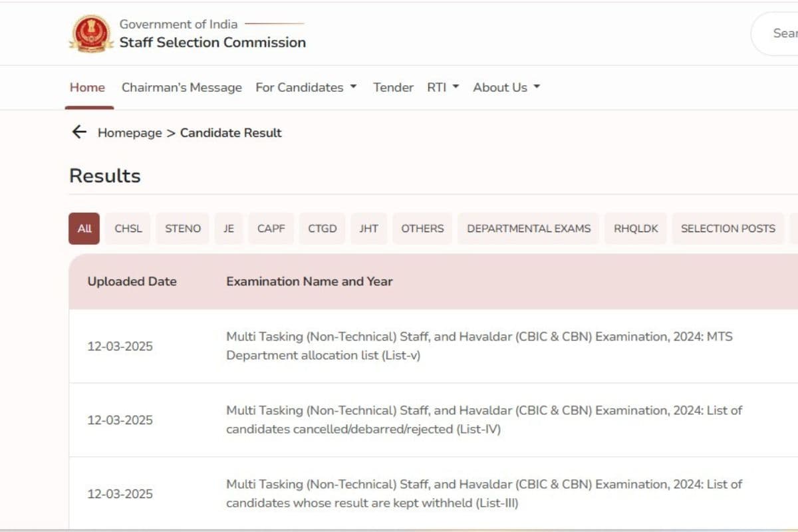Open the For Candidates dropdown menu
This screenshot has width=798, height=532.
pyautogui.click(x=306, y=87)
